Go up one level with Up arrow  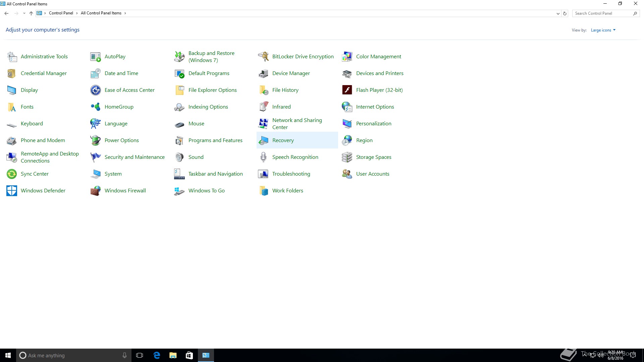31,13
